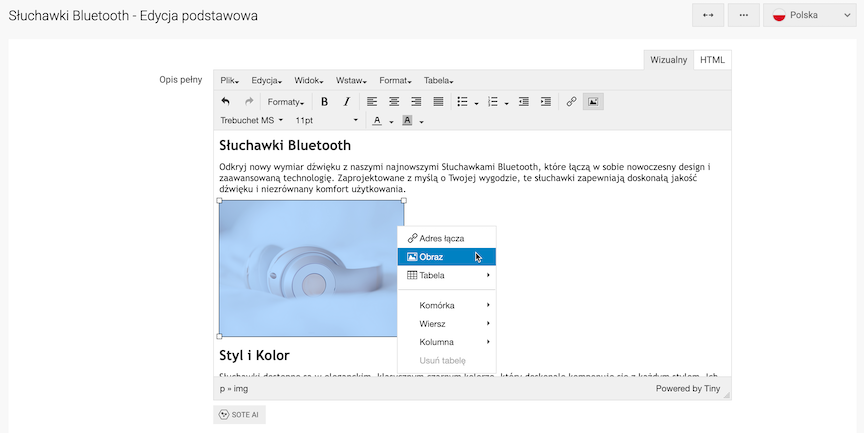Click the horizontal arrows expand button
This screenshot has width=864, height=433.
(708, 15)
